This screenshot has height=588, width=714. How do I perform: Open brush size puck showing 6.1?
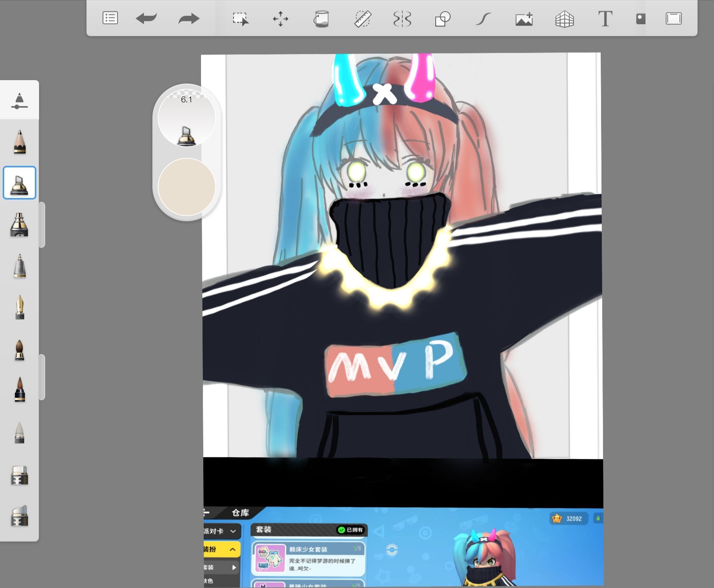(x=186, y=118)
